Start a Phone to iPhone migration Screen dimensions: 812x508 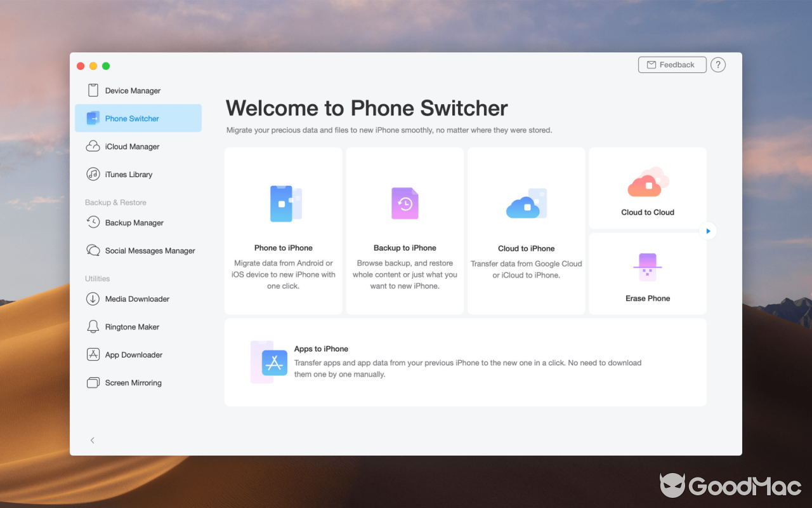[283, 231]
